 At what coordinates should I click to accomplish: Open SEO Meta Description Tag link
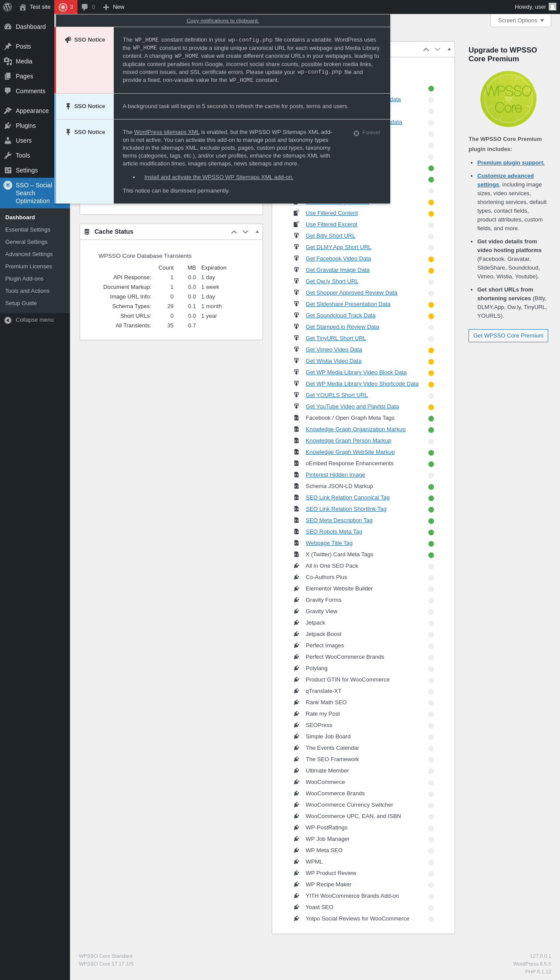339,520
